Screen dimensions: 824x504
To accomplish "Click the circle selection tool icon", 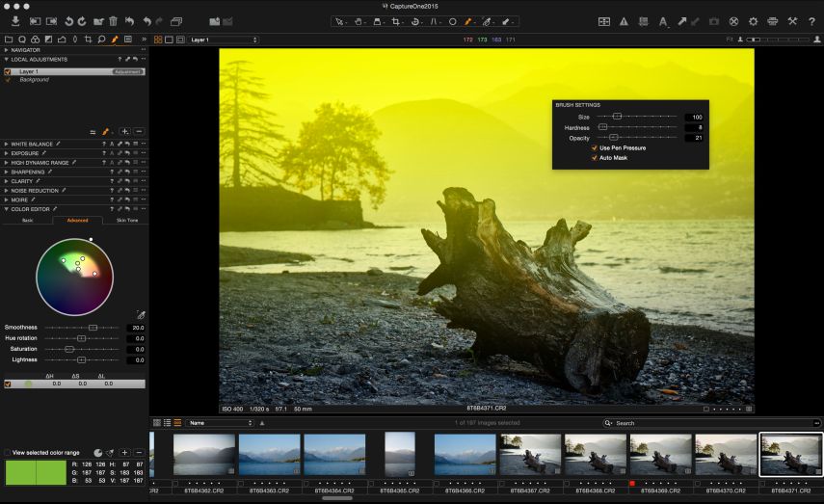I will point(452,21).
